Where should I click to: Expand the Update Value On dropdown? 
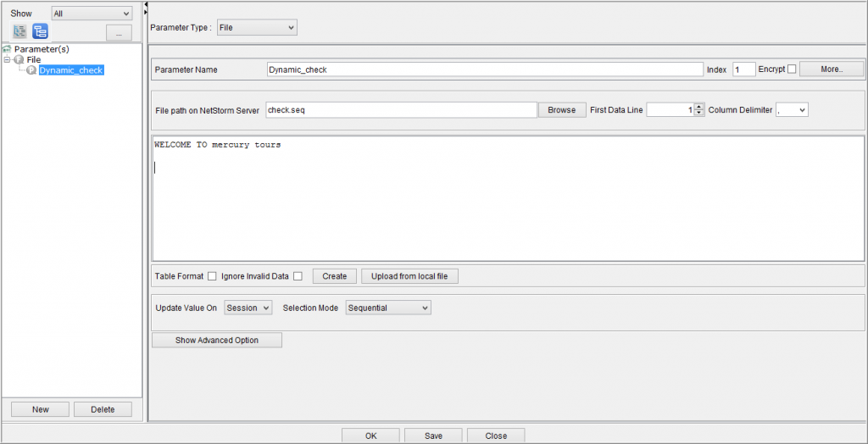[248, 308]
